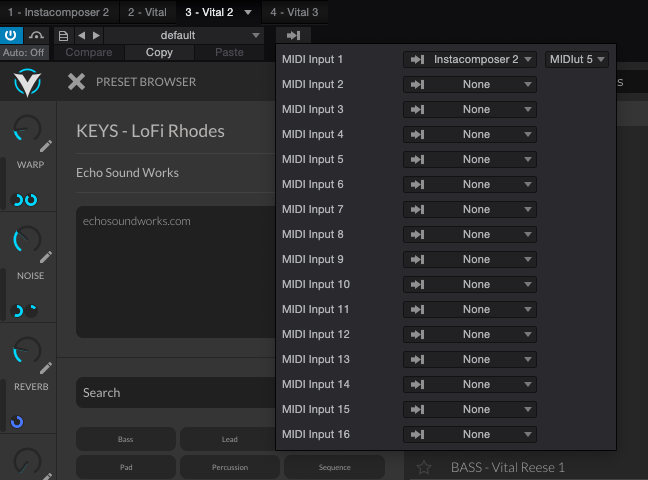Edit the NOISE macro pencil icon
This screenshot has height=480, width=648.
coord(46,257)
